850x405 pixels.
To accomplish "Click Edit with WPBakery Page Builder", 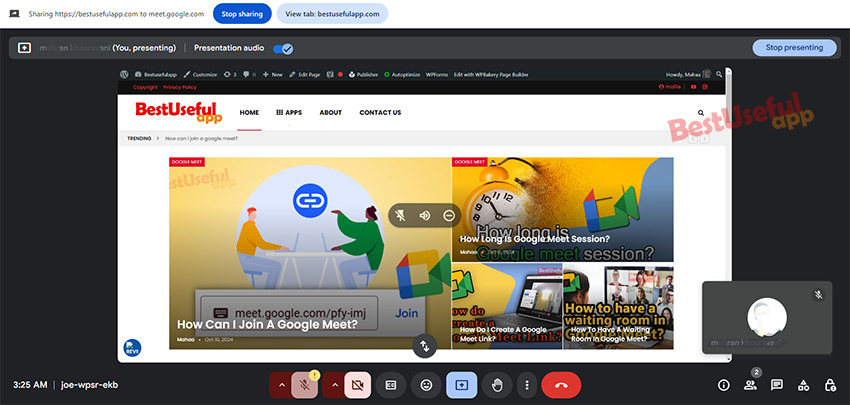I will coord(491,75).
